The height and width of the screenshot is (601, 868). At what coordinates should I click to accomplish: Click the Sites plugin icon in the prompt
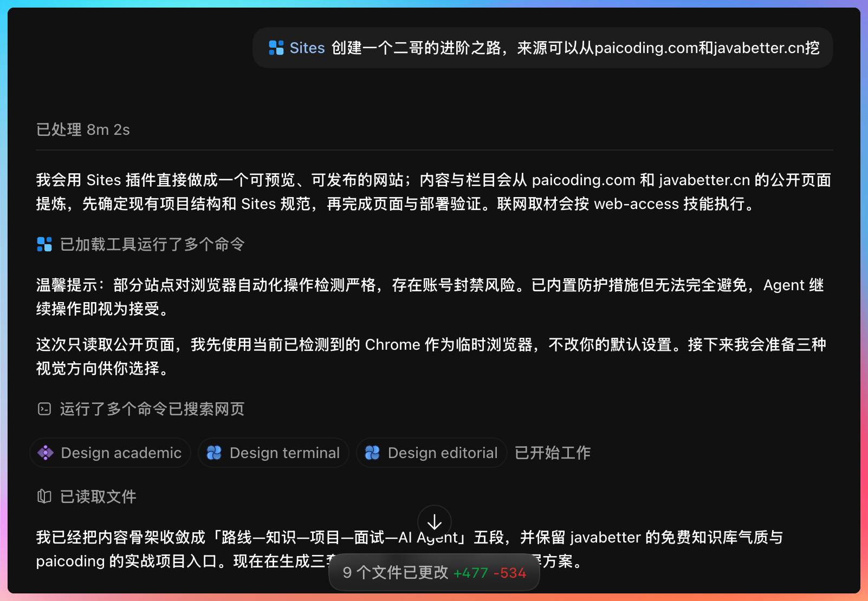(x=276, y=48)
